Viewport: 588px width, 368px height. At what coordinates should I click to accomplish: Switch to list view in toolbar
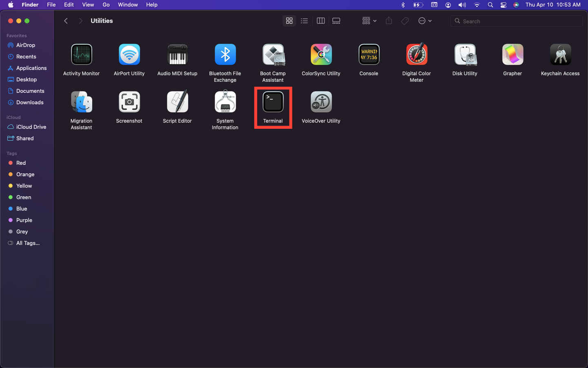click(x=304, y=21)
